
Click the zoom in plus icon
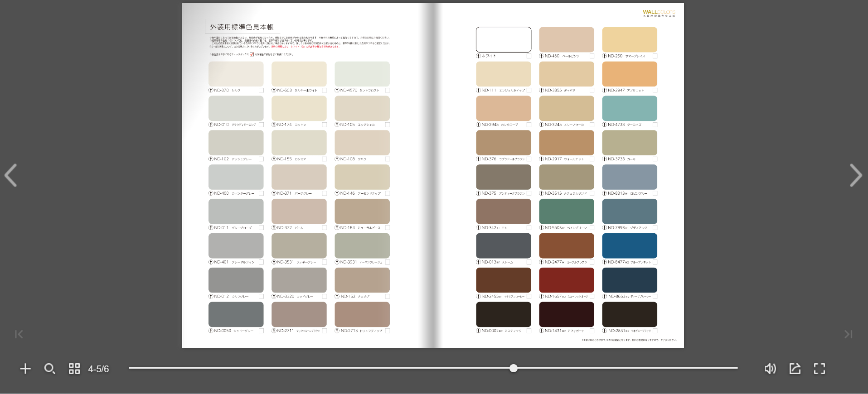click(25, 369)
